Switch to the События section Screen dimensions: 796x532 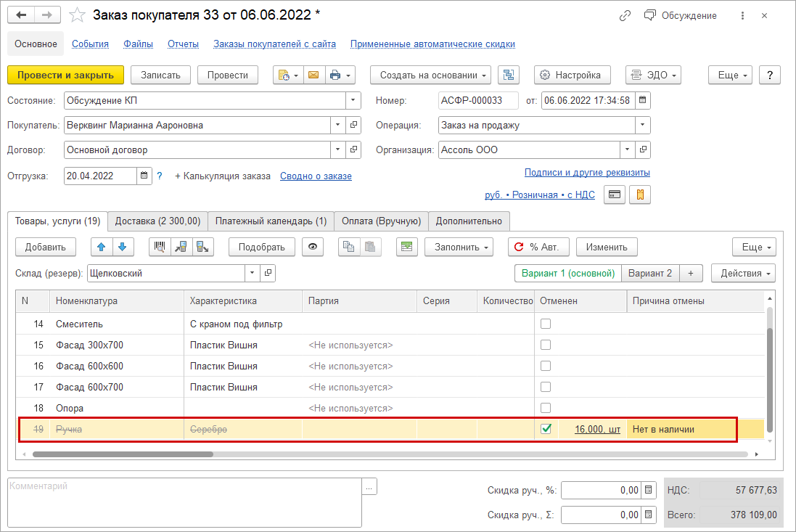pos(91,44)
